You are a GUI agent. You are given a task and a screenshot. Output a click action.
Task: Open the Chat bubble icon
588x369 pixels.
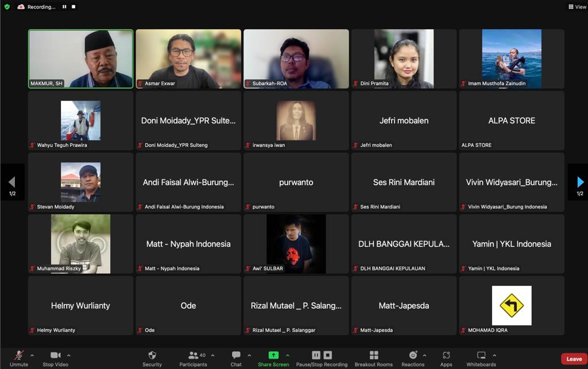click(x=236, y=355)
